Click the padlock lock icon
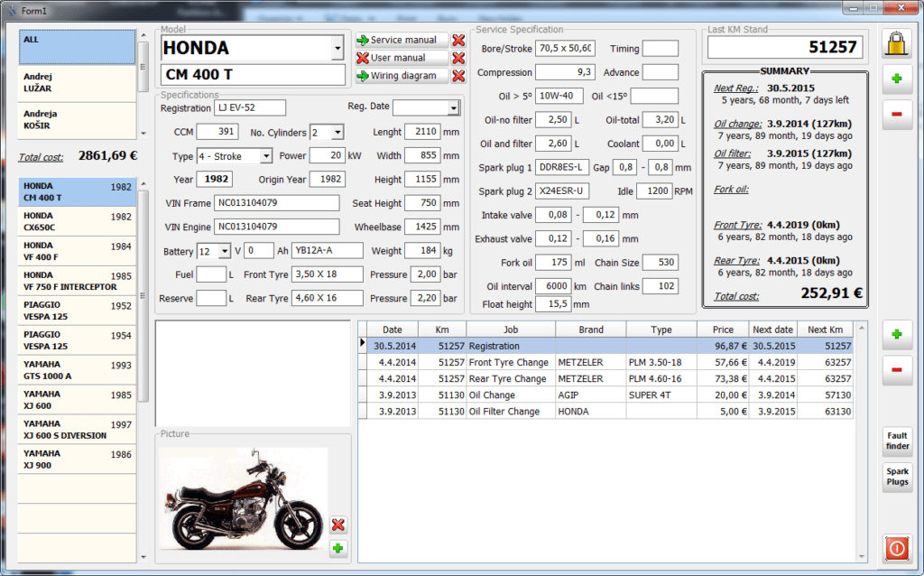Screen dimensions: 924x576 pos(896,44)
